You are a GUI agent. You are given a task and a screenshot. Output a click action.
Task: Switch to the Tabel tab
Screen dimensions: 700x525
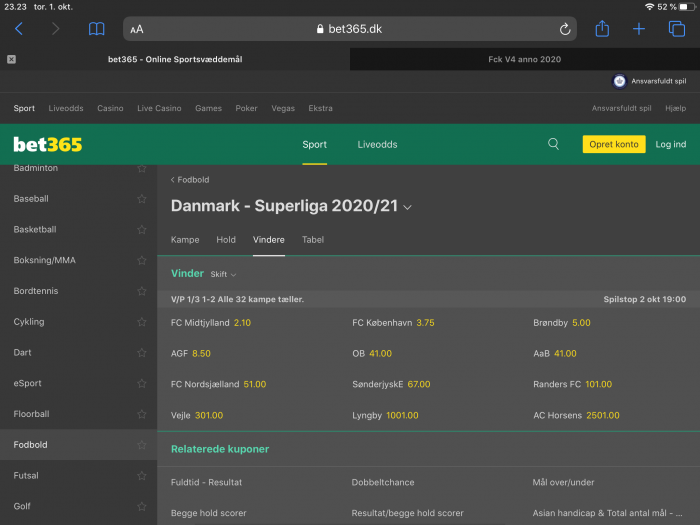(313, 240)
